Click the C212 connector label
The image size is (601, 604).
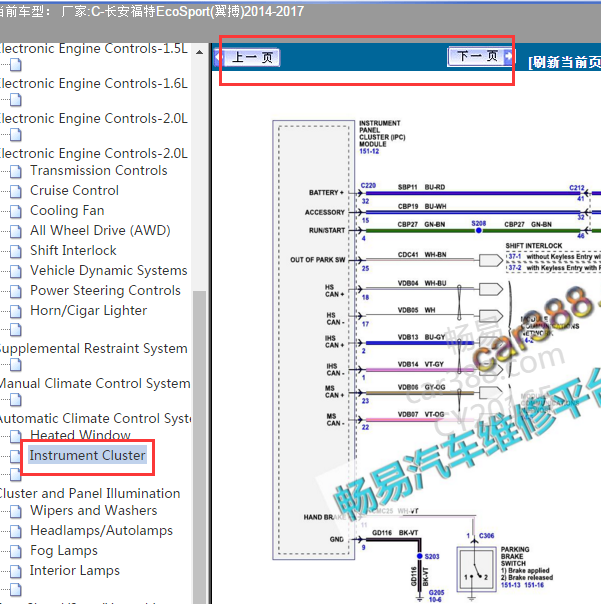click(577, 188)
